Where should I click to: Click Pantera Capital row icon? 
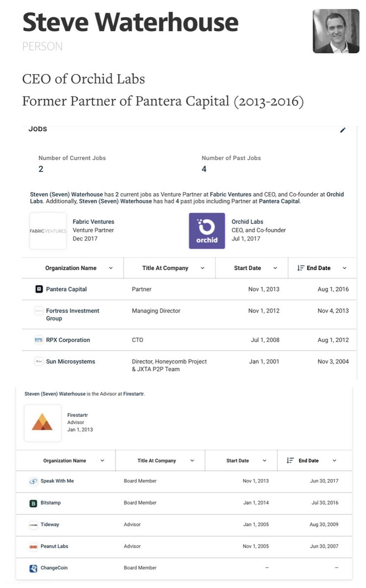tap(39, 289)
